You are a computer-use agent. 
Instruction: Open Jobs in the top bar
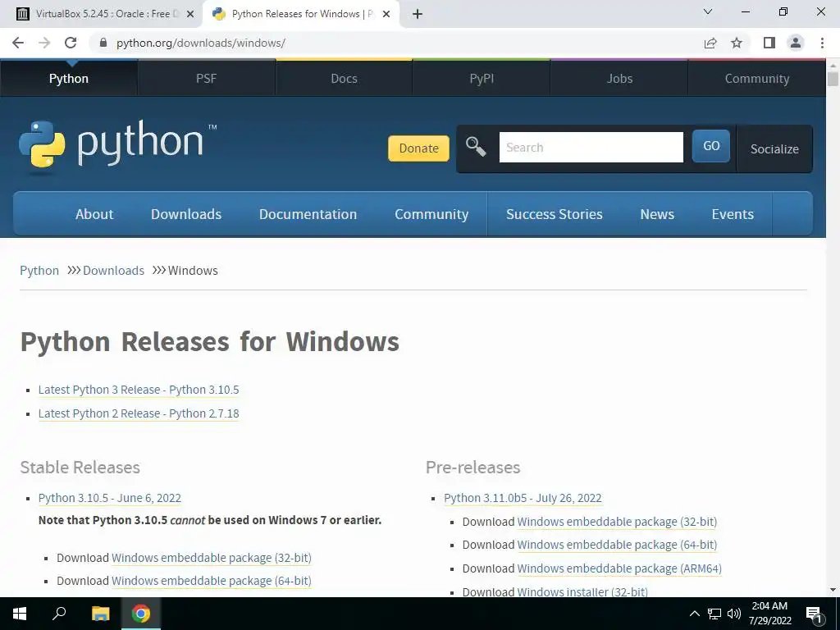coord(619,78)
